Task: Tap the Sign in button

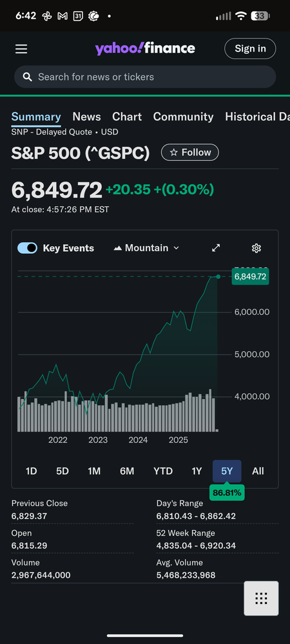Action: point(250,48)
